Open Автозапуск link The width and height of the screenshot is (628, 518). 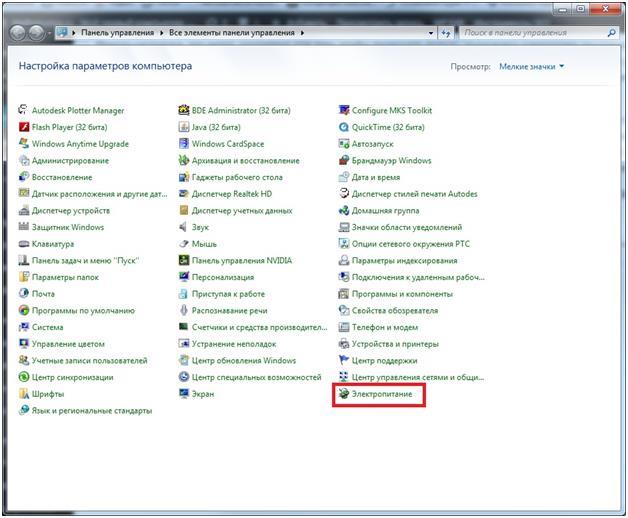[372, 144]
